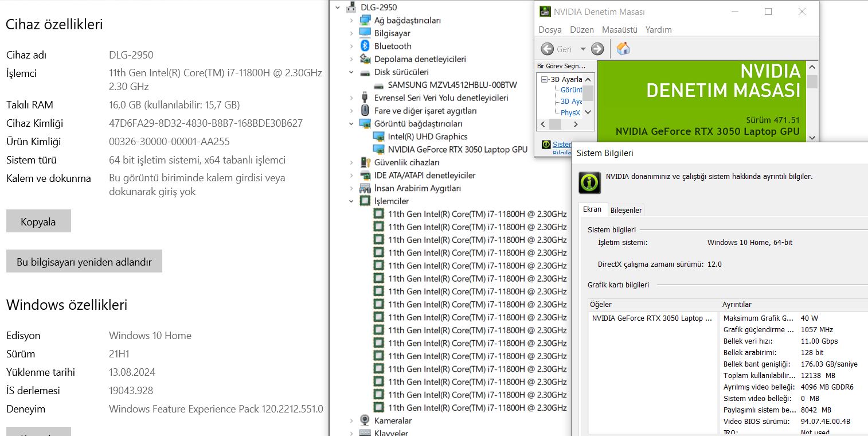868x436 pixels.
Task: Click the Ayrılmış video belleği 4096 MB GDDR6 row
Action: click(x=793, y=387)
